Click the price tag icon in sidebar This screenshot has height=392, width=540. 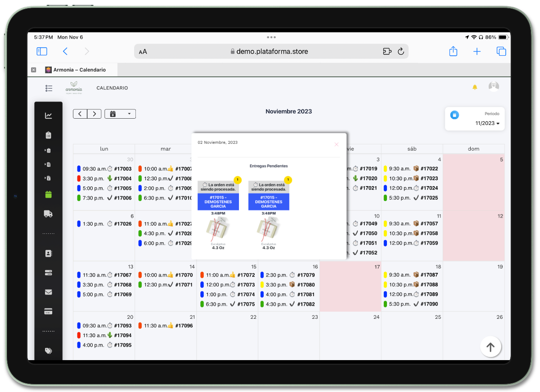[49, 351]
